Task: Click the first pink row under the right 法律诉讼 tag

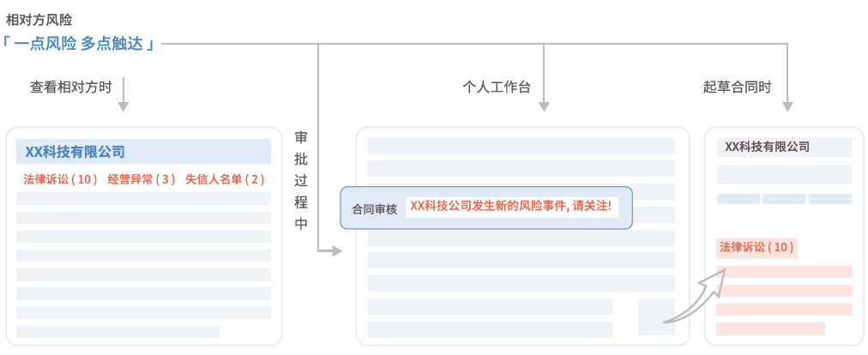Action: pos(784,272)
